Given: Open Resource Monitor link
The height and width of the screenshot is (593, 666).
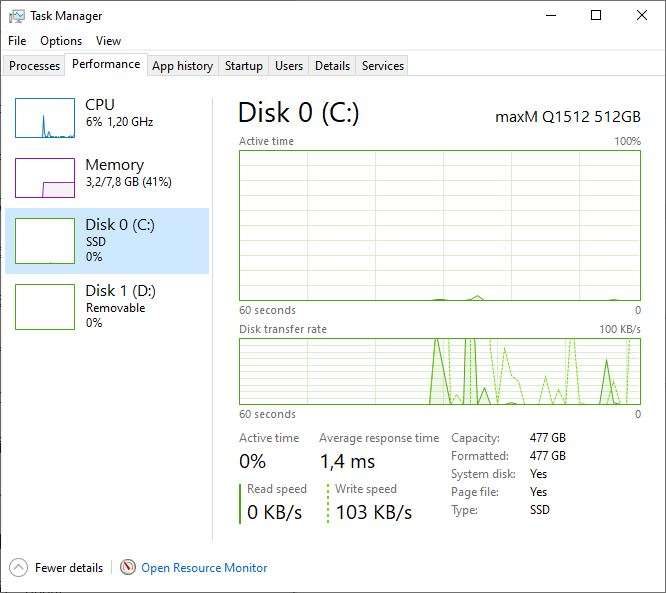Looking at the screenshot, I should [204, 568].
